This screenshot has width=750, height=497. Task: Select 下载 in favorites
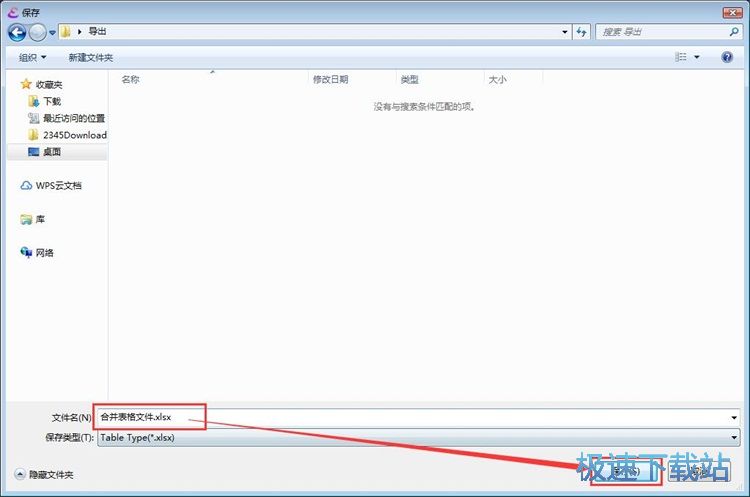click(52, 101)
